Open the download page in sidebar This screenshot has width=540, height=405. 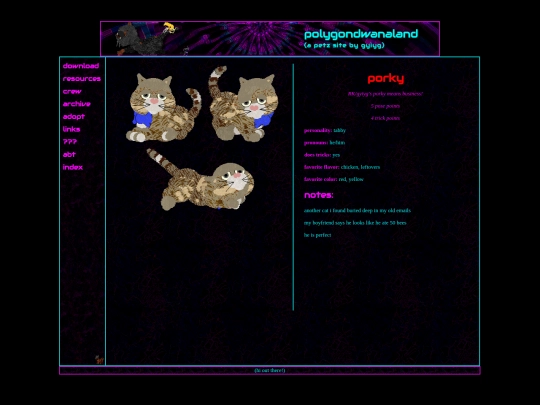pos(81,66)
